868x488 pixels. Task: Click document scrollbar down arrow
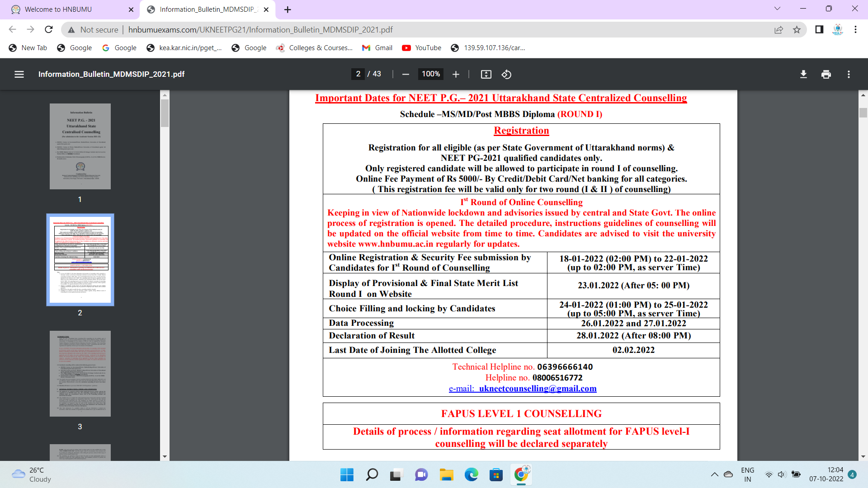(863, 457)
